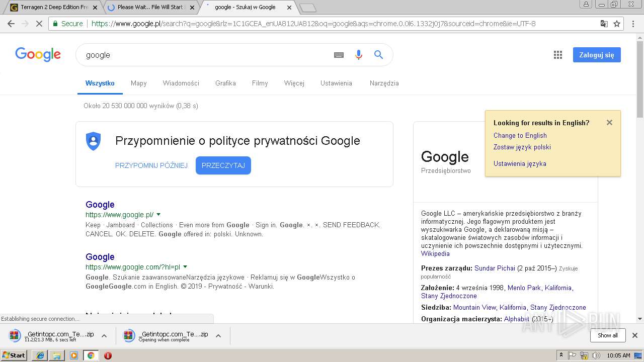This screenshot has width=644, height=362.
Task: Switch to the Filmy tab
Action: pos(260,83)
